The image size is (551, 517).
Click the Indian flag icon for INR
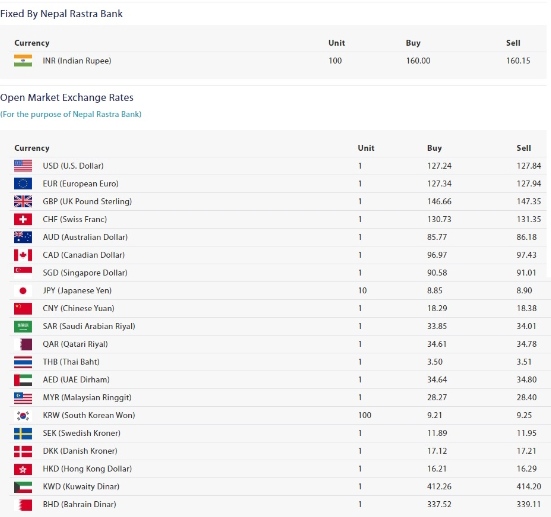click(23, 60)
